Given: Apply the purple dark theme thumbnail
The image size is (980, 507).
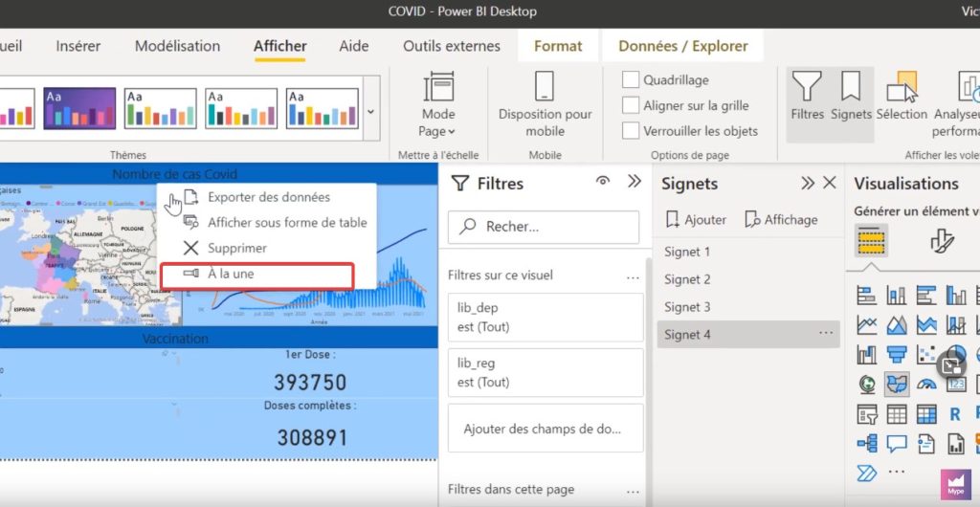Looking at the screenshot, I should (79, 108).
